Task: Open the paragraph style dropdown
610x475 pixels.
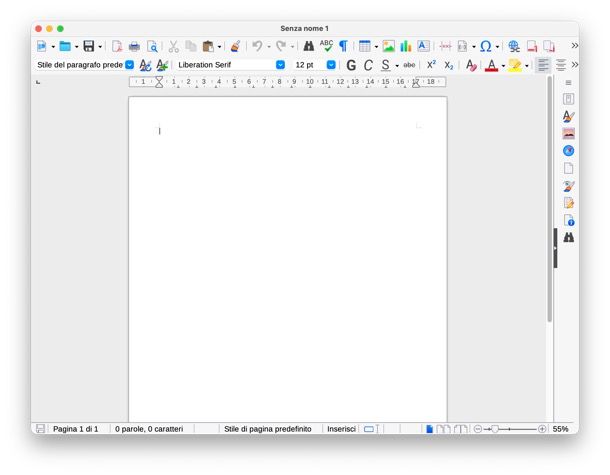Action: (x=129, y=65)
